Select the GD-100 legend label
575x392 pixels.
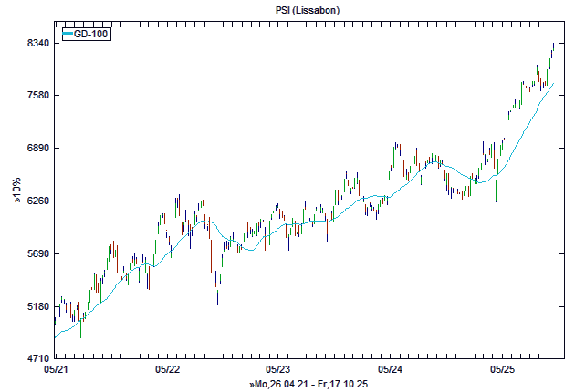(89, 35)
